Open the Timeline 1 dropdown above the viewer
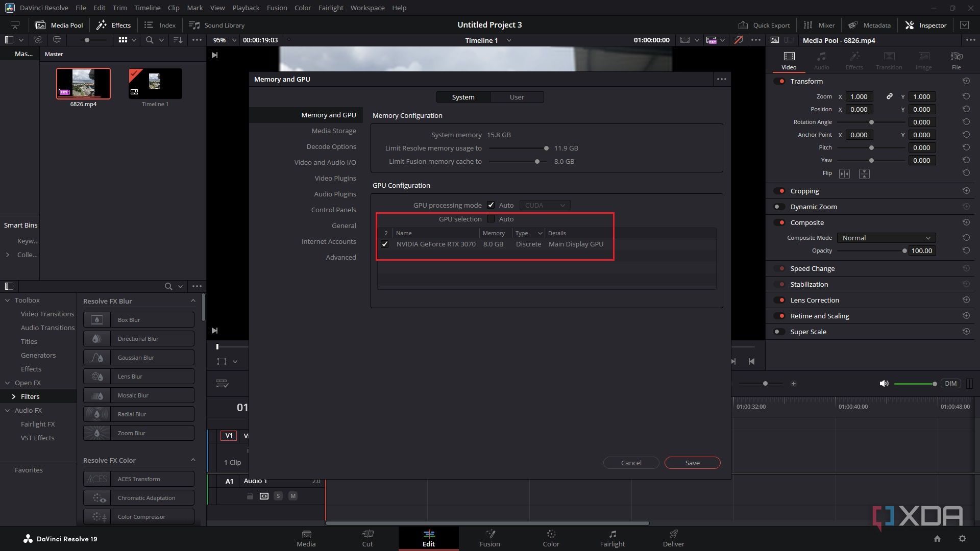 coord(509,40)
